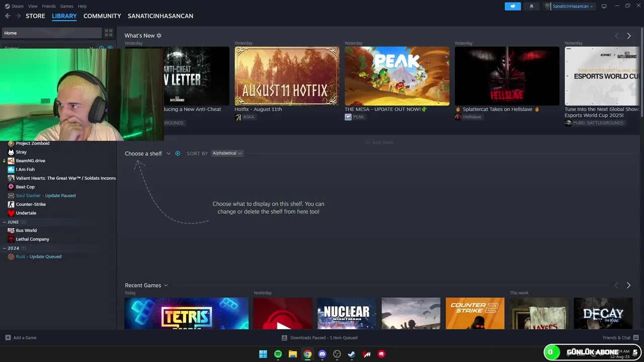
Task: Open 'Splattercat Takes on Hellslave' title
Action: (x=497, y=109)
